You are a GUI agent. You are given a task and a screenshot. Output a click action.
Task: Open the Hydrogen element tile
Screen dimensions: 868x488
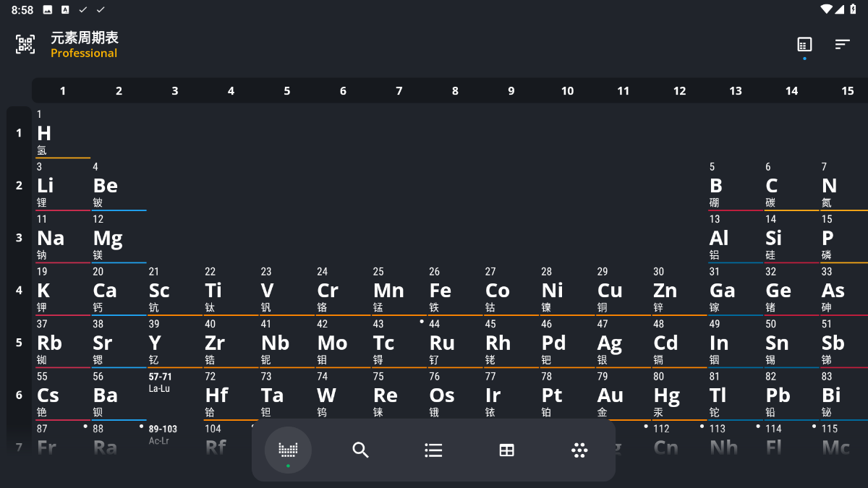coord(62,133)
